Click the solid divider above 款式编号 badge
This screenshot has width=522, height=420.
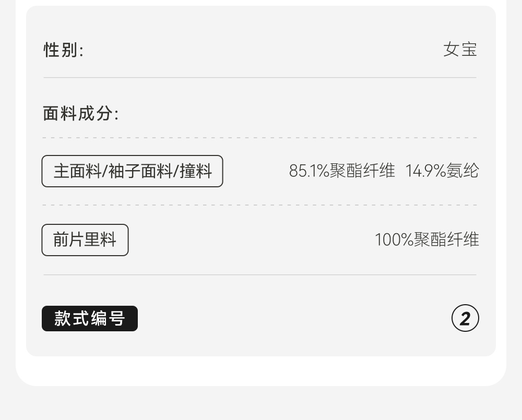click(259, 274)
